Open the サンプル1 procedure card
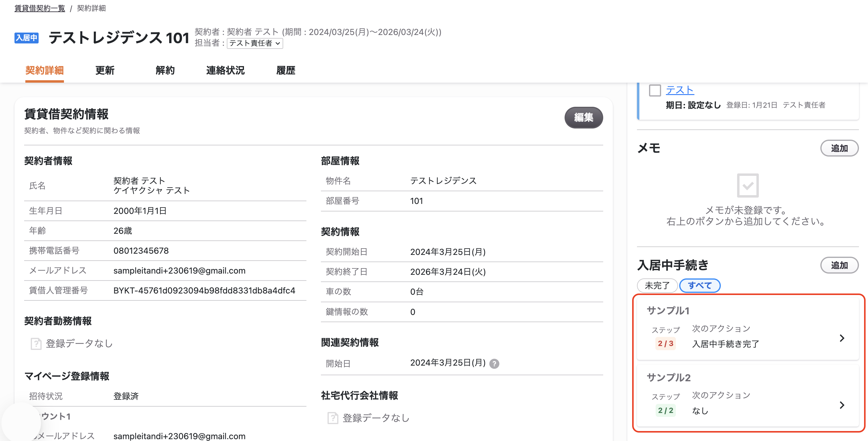Screen dimensions: 868x441 click(x=747, y=328)
